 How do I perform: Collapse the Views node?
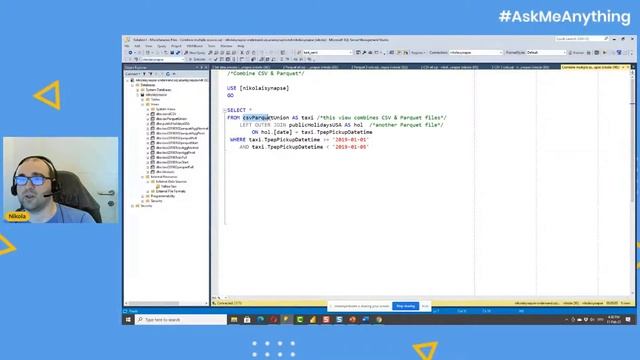pyautogui.click(x=142, y=104)
